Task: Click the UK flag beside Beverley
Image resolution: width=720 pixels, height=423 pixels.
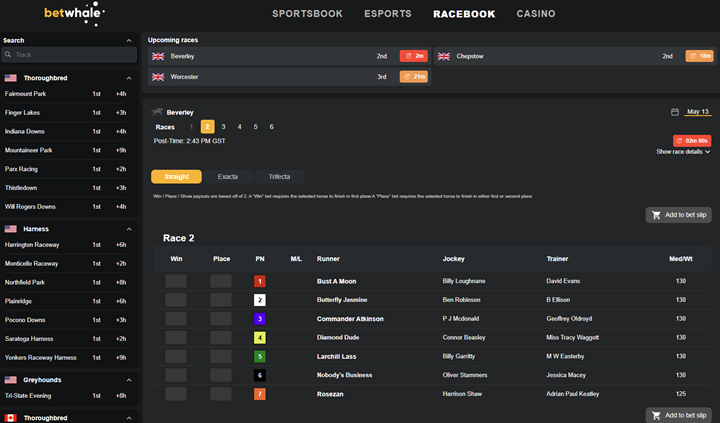Action: coord(158,56)
